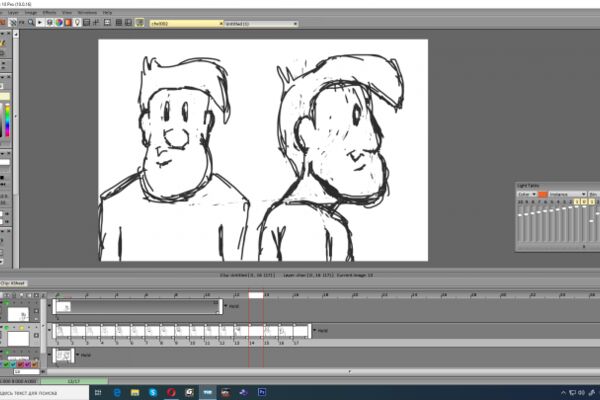600x400 pixels.
Task: Open Skype from the Windows taskbar
Action: coord(153,392)
